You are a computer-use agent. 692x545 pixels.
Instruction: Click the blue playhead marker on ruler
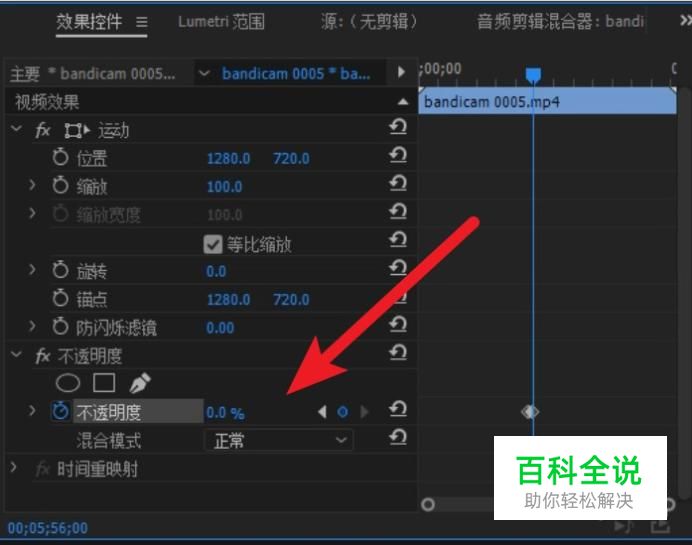533,75
